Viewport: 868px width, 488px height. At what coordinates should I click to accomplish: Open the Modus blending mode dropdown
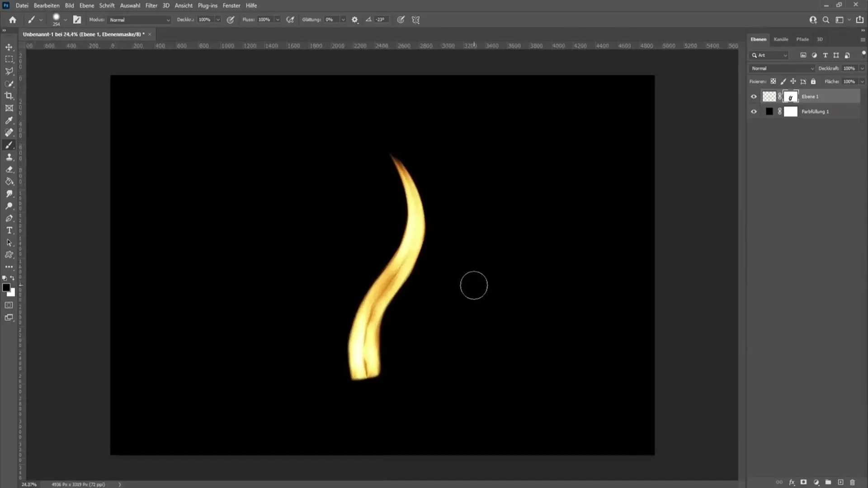point(138,20)
